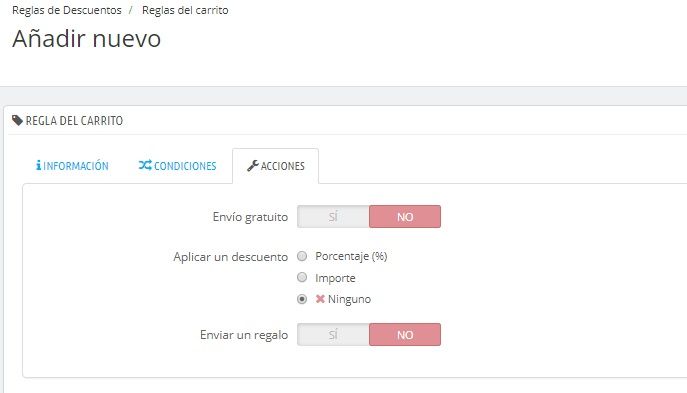This screenshot has height=393, width=687.
Task: Set Enviar un regalo to NO
Action: pyautogui.click(x=405, y=335)
